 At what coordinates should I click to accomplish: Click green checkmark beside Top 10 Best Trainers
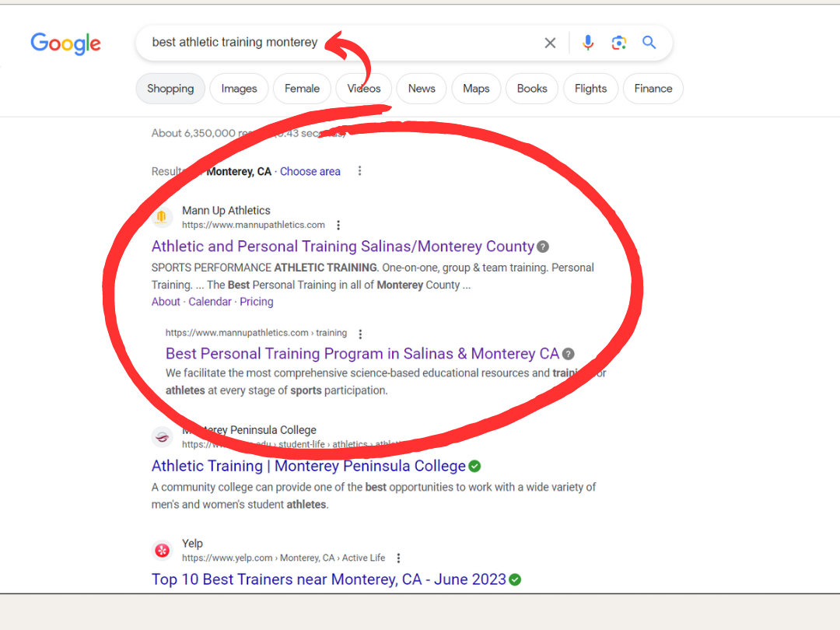tap(515, 579)
